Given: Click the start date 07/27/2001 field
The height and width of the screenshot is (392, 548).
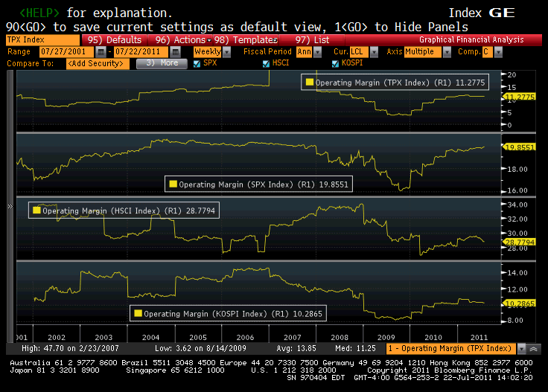Looking at the screenshot, I should point(66,52).
